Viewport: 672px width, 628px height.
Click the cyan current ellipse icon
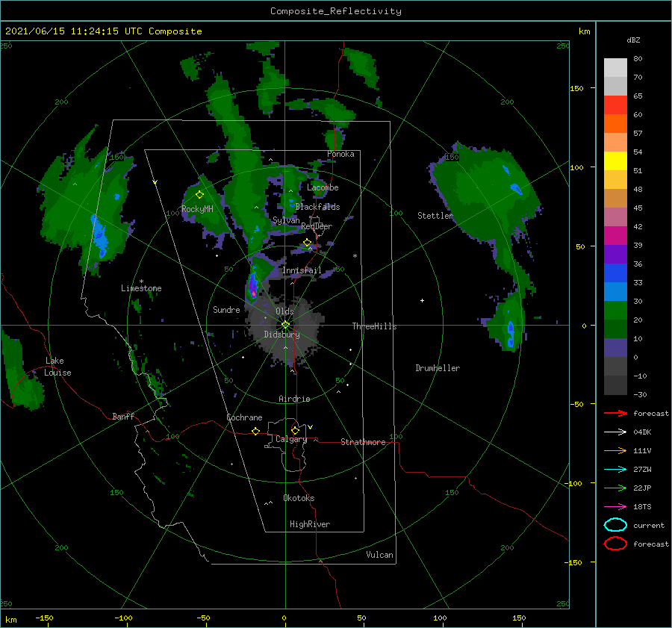click(615, 525)
